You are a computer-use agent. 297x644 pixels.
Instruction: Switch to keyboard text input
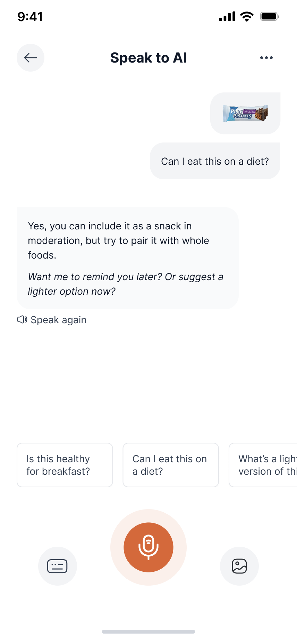click(57, 566)
